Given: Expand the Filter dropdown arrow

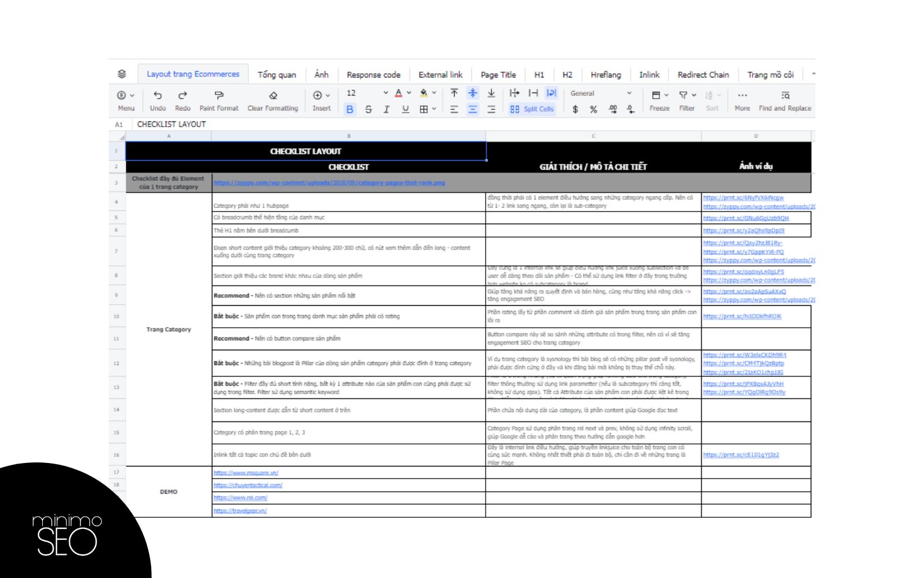Looking at the screenshot, I should click(x=694, y=95).
